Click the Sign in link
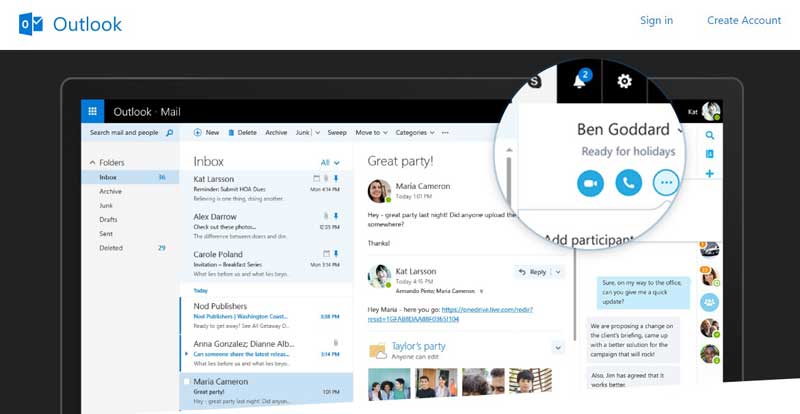The image size is (800, 414). 657,20
